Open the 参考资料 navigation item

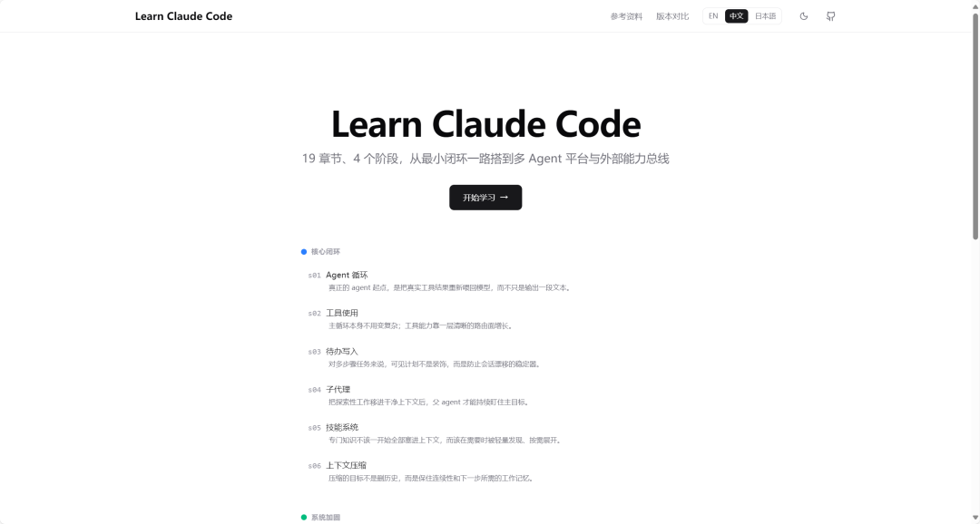[626, 15]
